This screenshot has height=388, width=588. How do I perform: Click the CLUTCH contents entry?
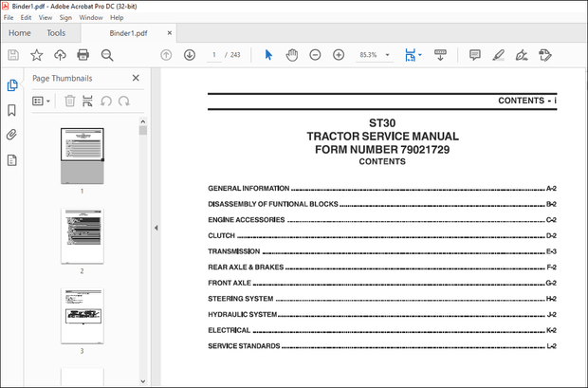click(x=382, y=235)
